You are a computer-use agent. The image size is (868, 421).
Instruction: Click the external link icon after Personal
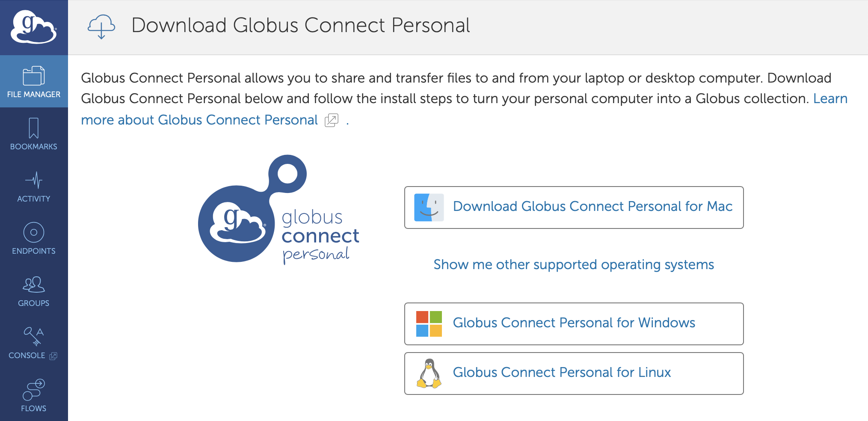(x=332, y=121)
